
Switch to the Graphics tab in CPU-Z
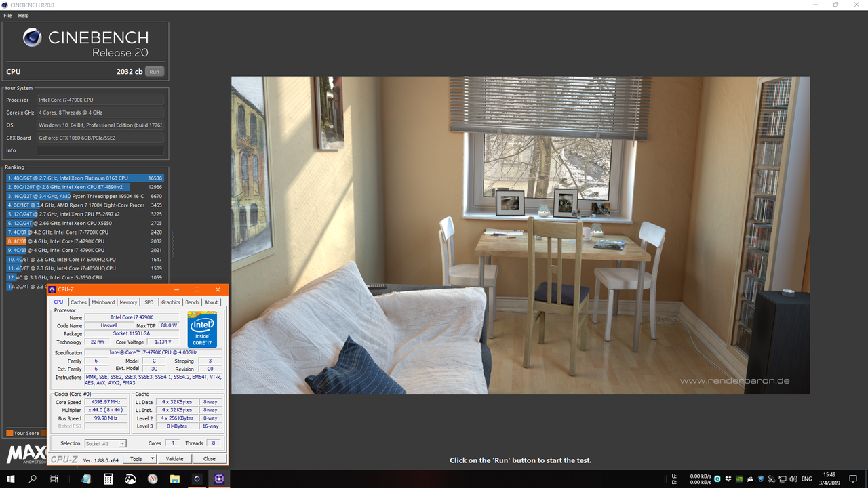coord(171,302)
